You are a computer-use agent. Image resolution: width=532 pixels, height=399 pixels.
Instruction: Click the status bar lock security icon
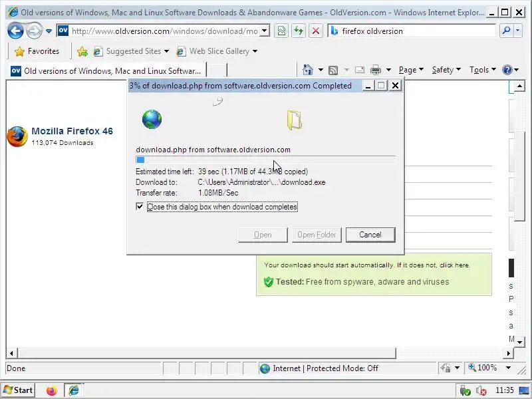(446, 368)
